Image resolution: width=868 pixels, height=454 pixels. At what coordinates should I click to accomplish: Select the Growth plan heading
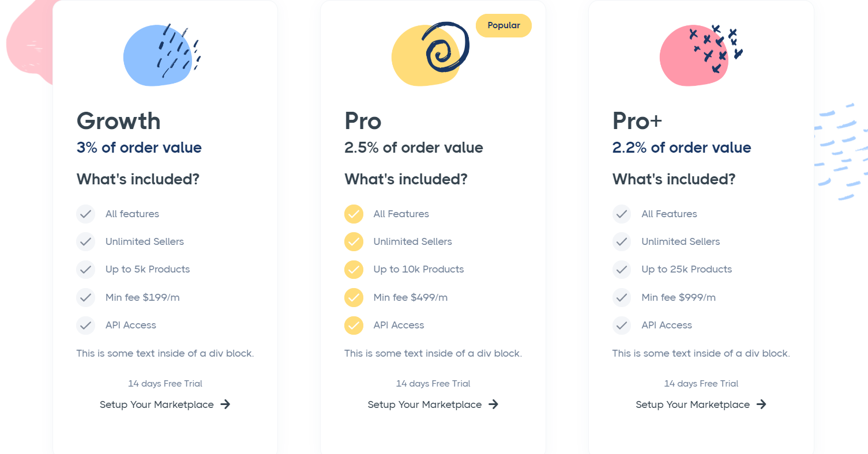click(x=118, y=121)
